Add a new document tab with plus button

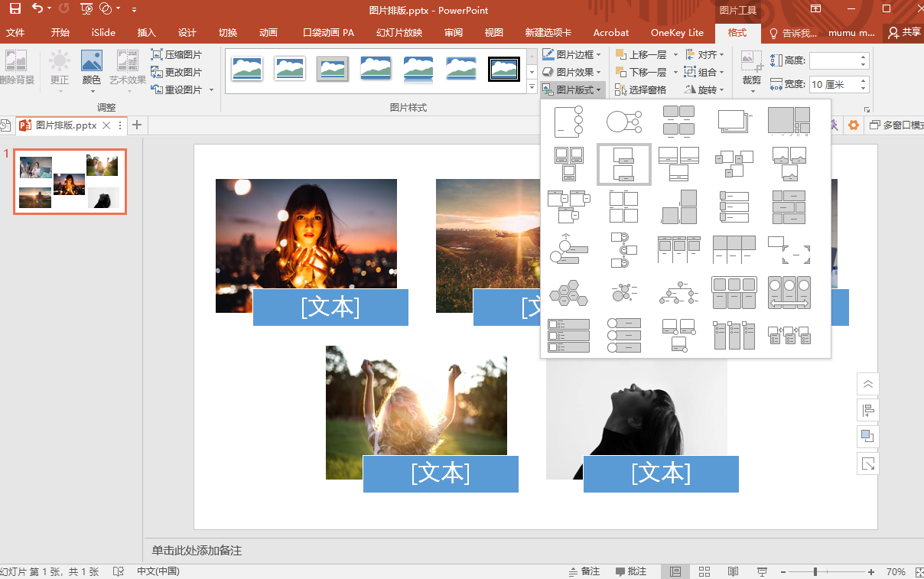[x=137, y=125]
